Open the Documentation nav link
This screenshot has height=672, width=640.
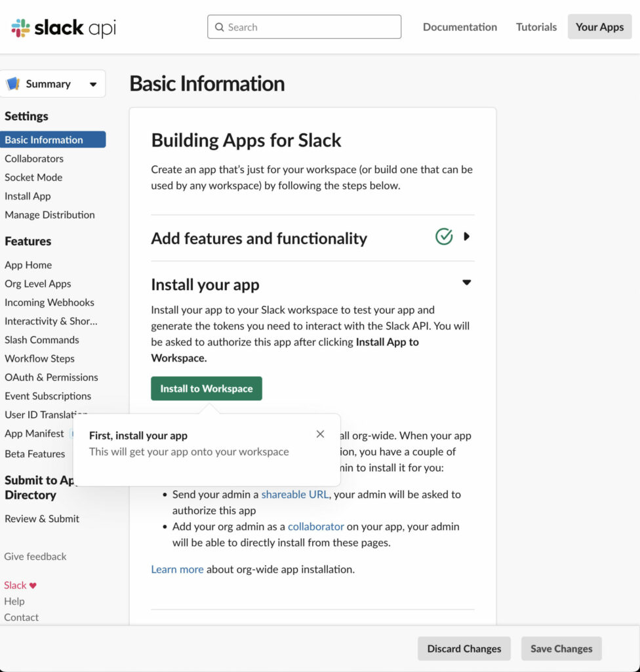(460, 27)
